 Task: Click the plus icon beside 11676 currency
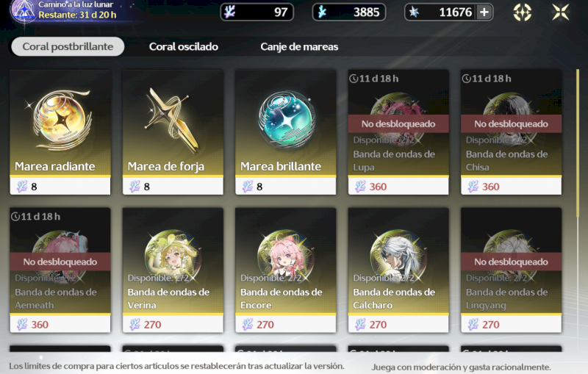tap(484, 12)
